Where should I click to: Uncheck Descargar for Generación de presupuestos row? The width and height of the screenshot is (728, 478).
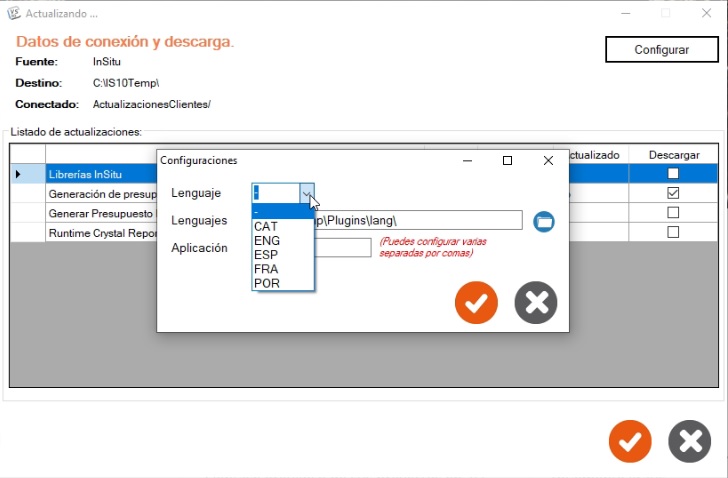click(673, 193)
